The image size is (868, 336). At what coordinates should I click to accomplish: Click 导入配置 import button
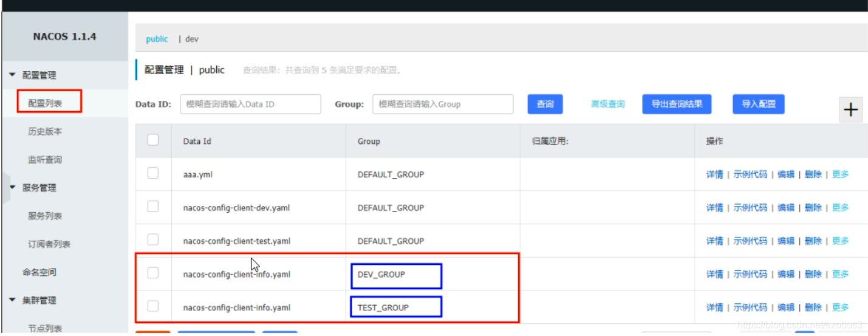(x=758, y=104)
